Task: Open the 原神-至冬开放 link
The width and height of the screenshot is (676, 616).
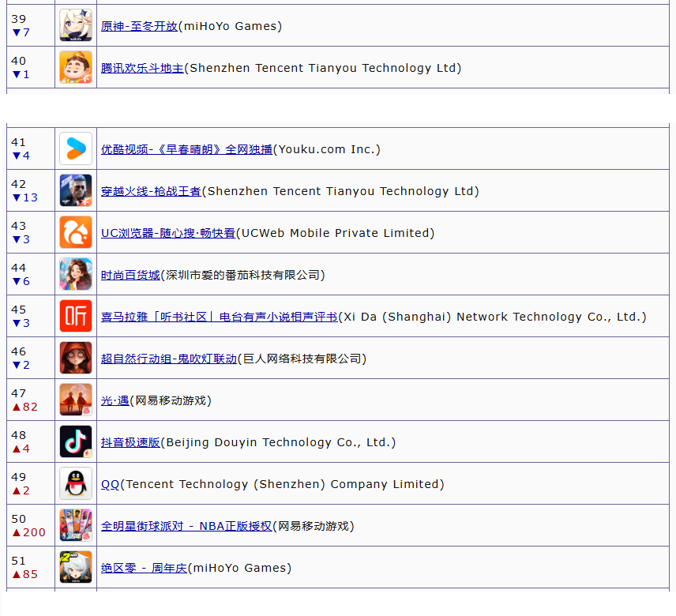Action: (139, 26)
